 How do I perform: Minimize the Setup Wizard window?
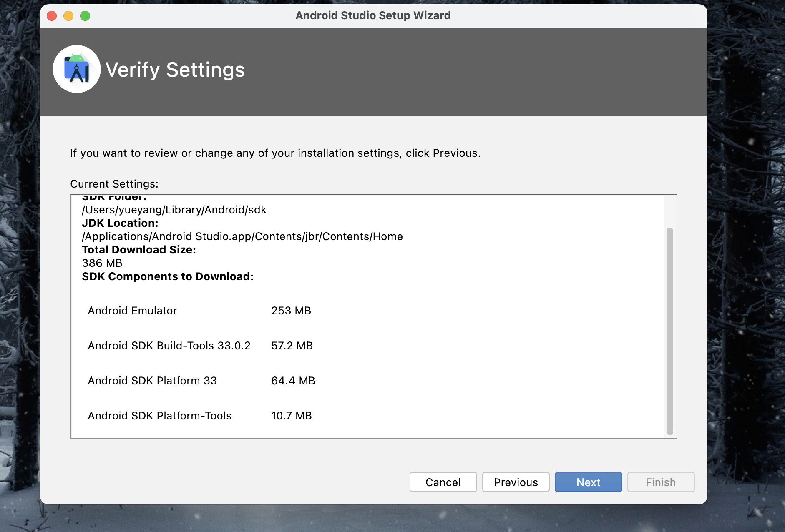point(68,16)
